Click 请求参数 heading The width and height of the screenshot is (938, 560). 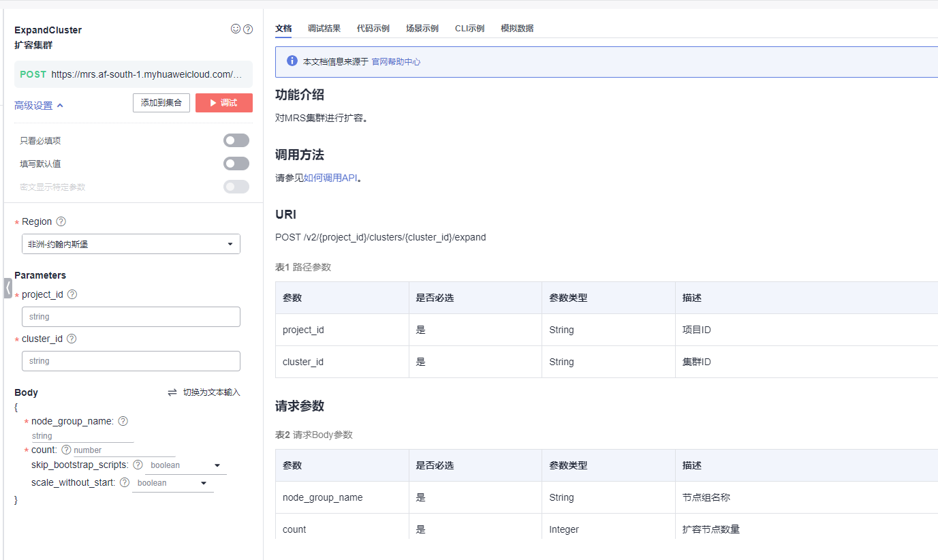[x=300, y=406]
